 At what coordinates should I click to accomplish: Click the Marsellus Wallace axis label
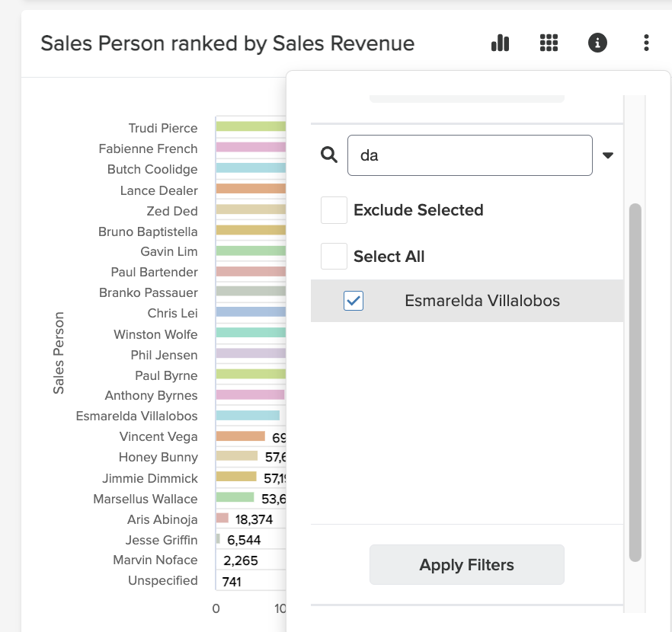tap(145, 499)
